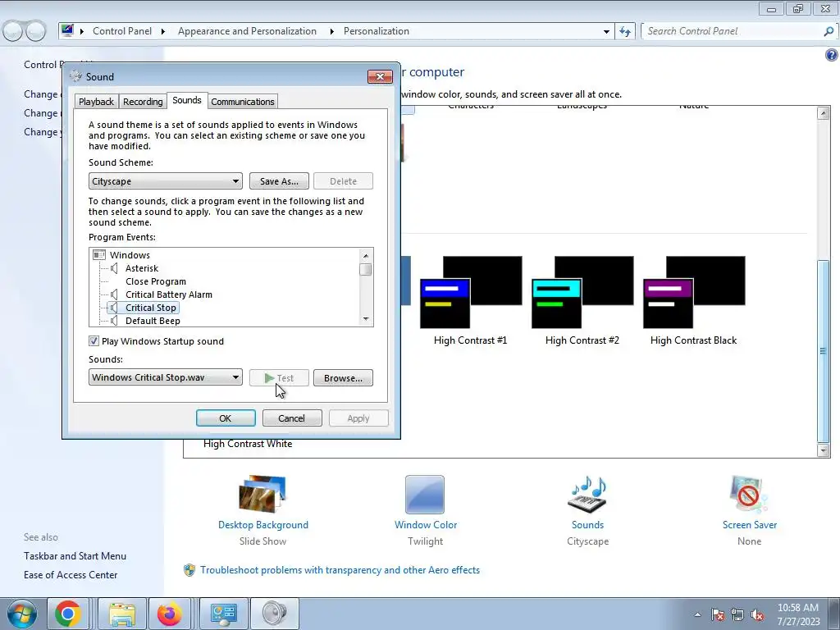Open the Sounds icon showing Cityscape
Viewport: 840px width, 630px height.
coord(587,495)
